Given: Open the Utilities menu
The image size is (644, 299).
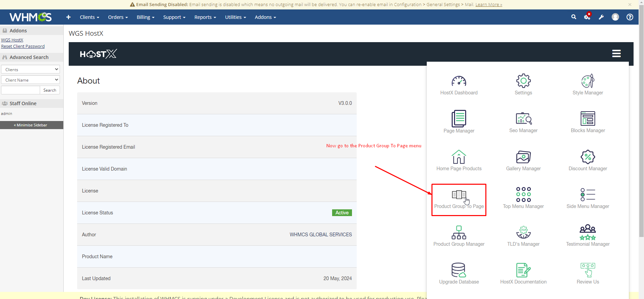Looking at the screenshot, I should [x=235, y=17].
